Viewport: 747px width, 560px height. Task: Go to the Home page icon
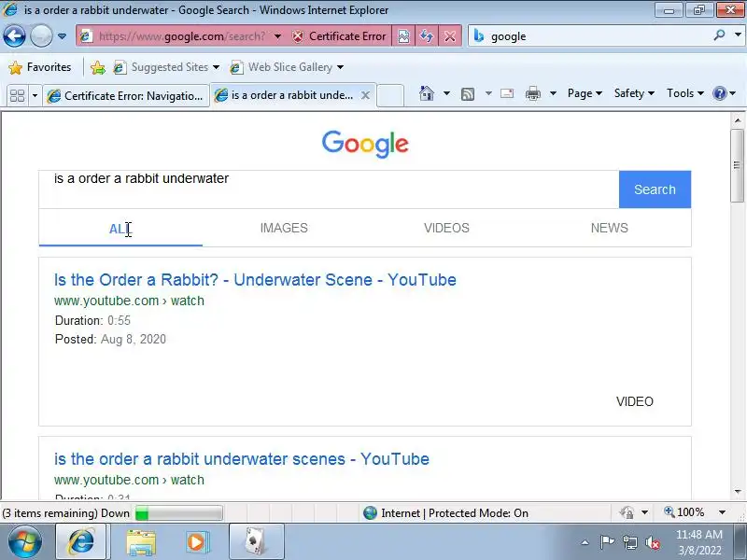coord(427,93)
